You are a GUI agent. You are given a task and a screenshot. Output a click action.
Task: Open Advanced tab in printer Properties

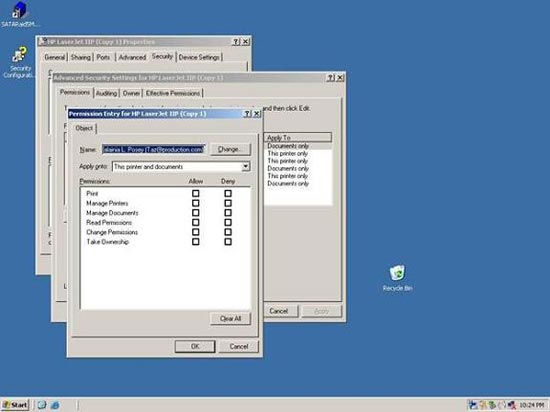tap(132, 57)
